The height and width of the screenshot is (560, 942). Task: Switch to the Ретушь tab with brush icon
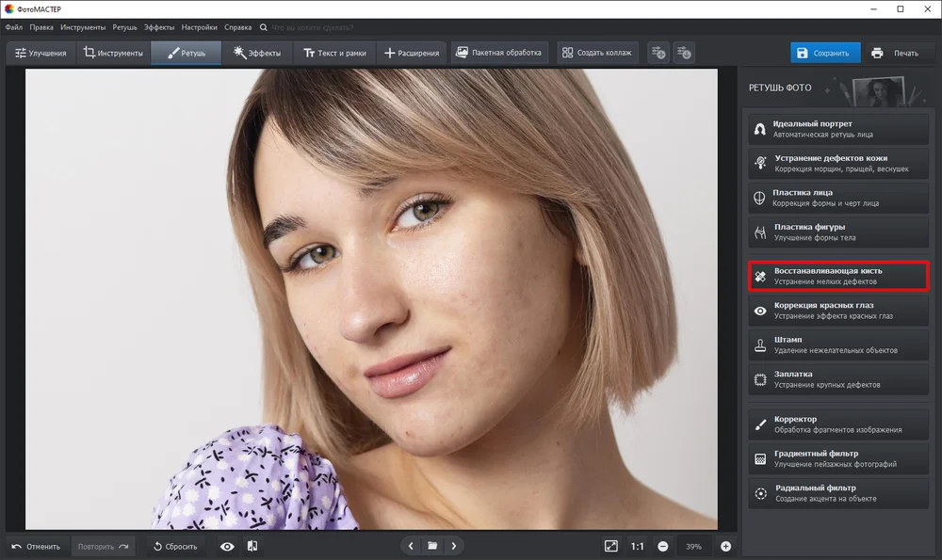click(187, 53)
